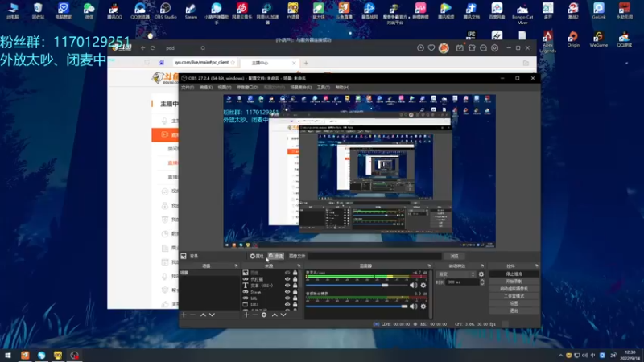
Task: Move scene up with the scenes panel arrow
Action: point(203,315)
